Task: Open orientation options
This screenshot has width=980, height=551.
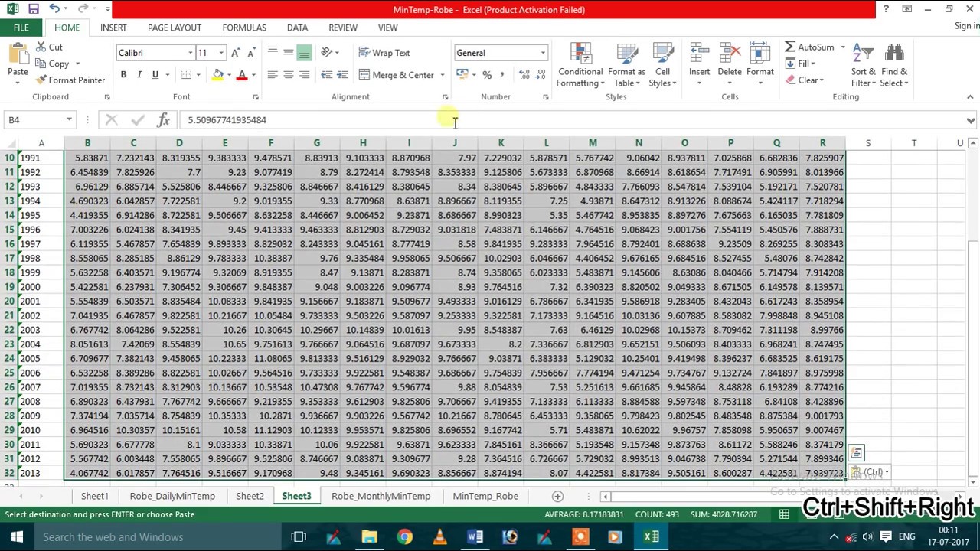Action: tap(330, 53)
